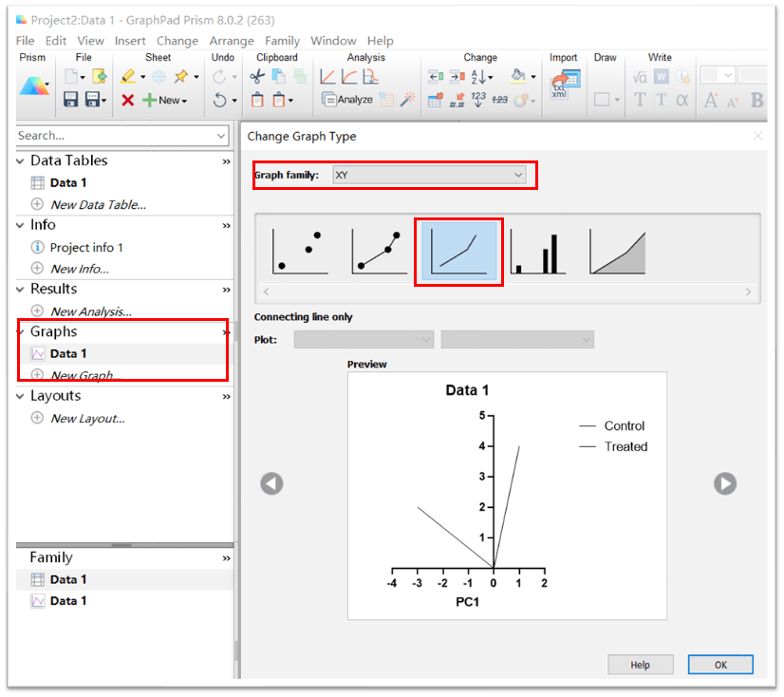Click the Analyze button in Analysis group

346,100
